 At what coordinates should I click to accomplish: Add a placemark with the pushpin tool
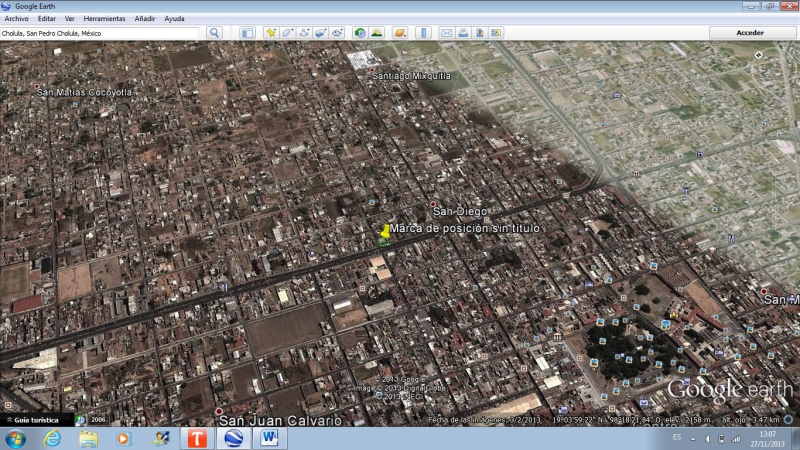(x=271, y=33)
